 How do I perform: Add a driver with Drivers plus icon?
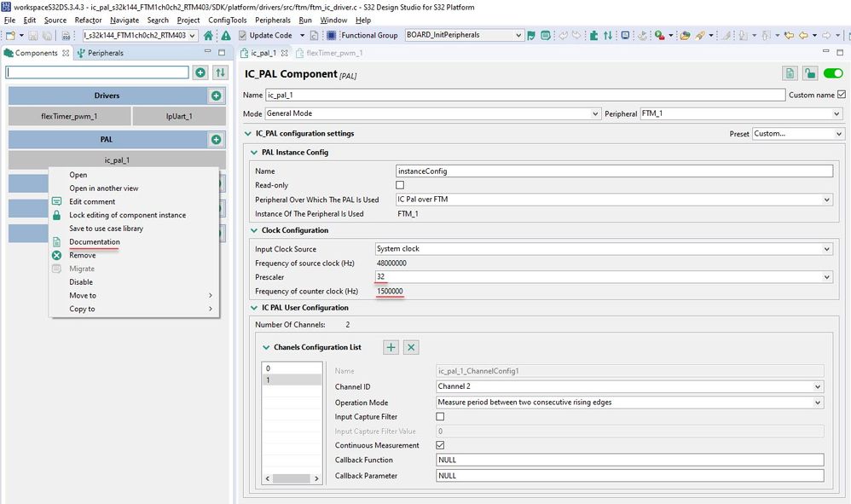coord(216,96)
